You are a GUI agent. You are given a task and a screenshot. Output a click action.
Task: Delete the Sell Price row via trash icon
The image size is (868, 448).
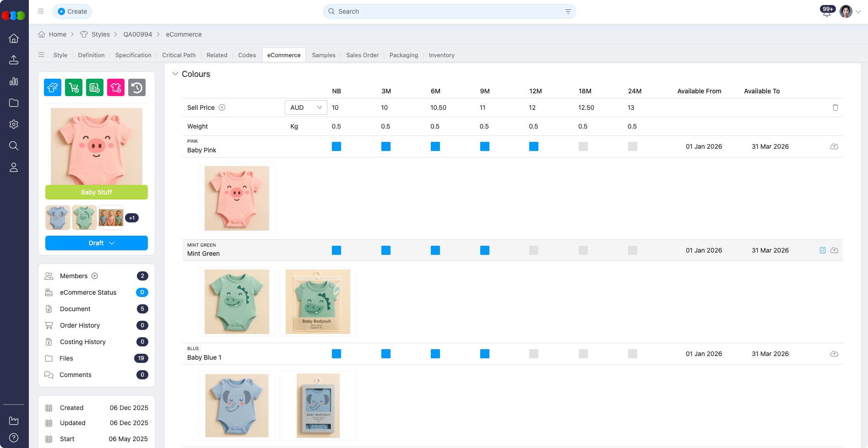coord(835,108)
